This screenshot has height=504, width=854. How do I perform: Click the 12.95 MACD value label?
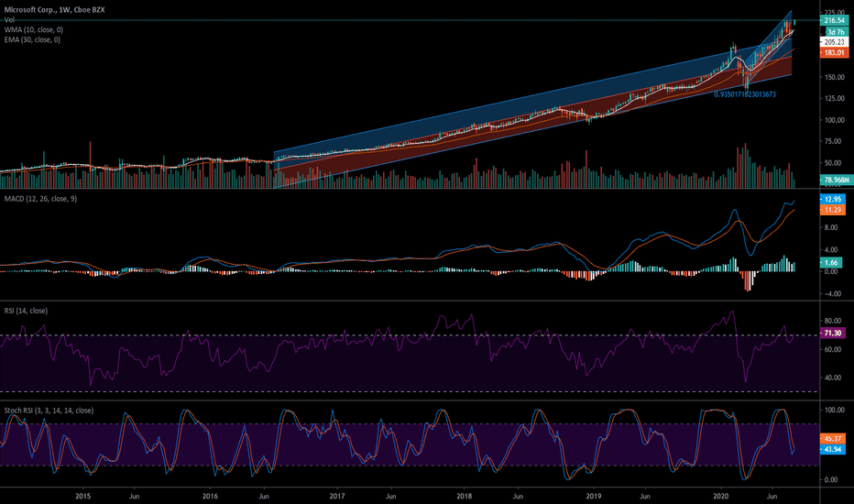[x=833, y=200]
